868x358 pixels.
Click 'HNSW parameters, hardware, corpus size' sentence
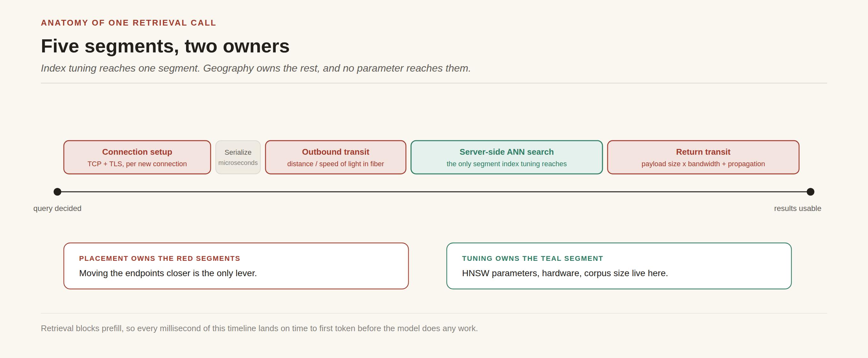pyautogui.click(x=565, y=273)
